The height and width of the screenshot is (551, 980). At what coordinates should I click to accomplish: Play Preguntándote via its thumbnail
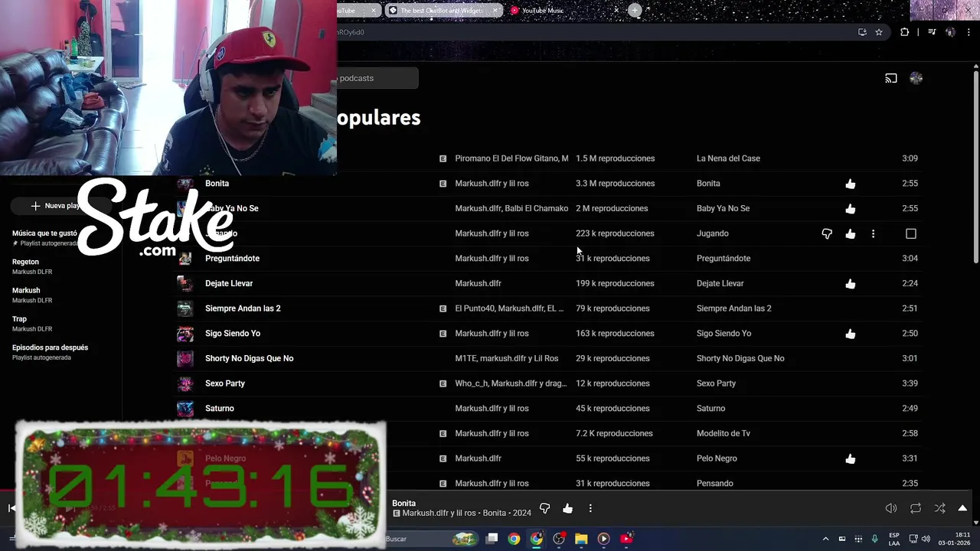pyautogui.click(x=185, y=259)
